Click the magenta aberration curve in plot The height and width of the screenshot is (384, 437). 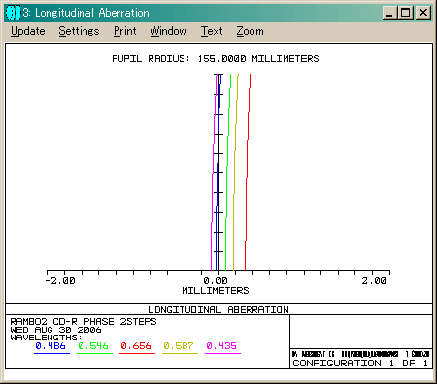[x=213, y=172]
